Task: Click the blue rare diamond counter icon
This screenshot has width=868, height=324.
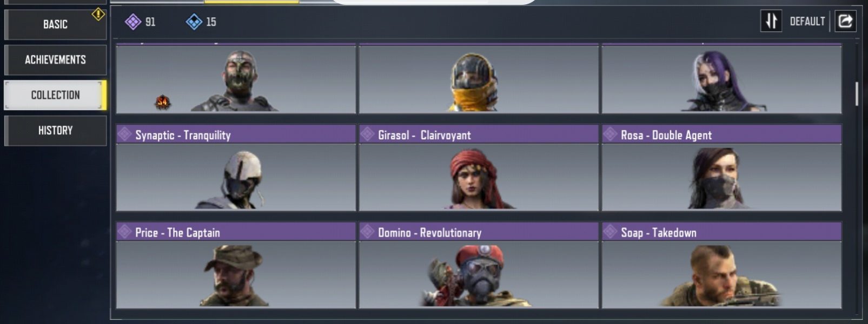Action: (194, 22)
